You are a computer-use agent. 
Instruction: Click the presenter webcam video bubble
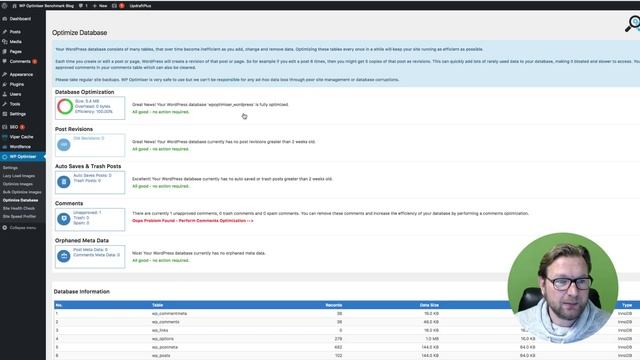pos(563,288)
